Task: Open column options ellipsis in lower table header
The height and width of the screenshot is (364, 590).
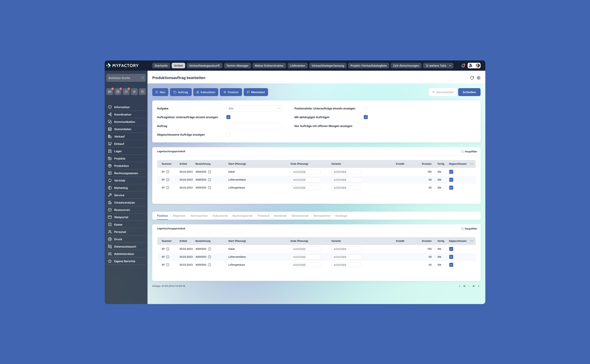Action: [472, 241]
